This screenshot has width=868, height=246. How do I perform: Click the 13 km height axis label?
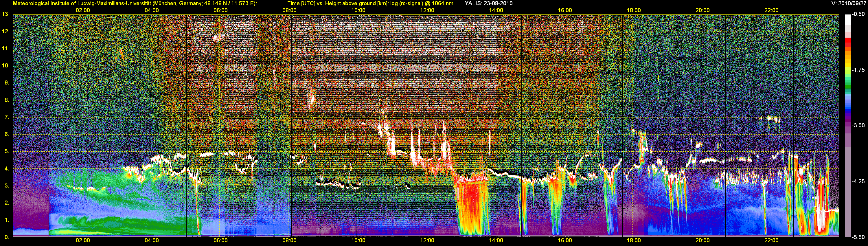[5, 14]
